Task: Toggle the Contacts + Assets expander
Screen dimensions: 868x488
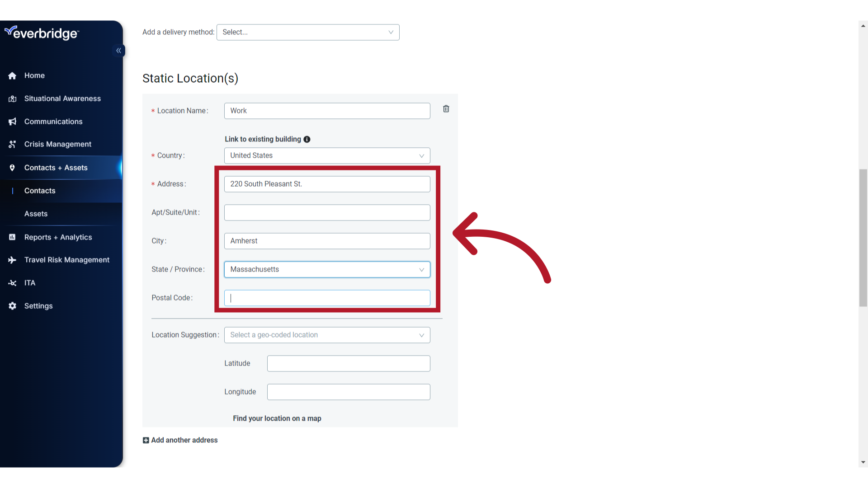Action: click(x=56, y=168)
